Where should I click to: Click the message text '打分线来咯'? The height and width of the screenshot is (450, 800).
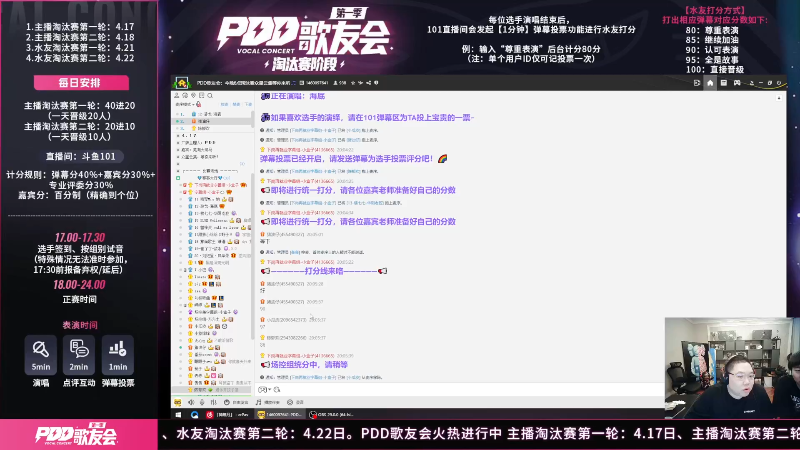(324, 271)
